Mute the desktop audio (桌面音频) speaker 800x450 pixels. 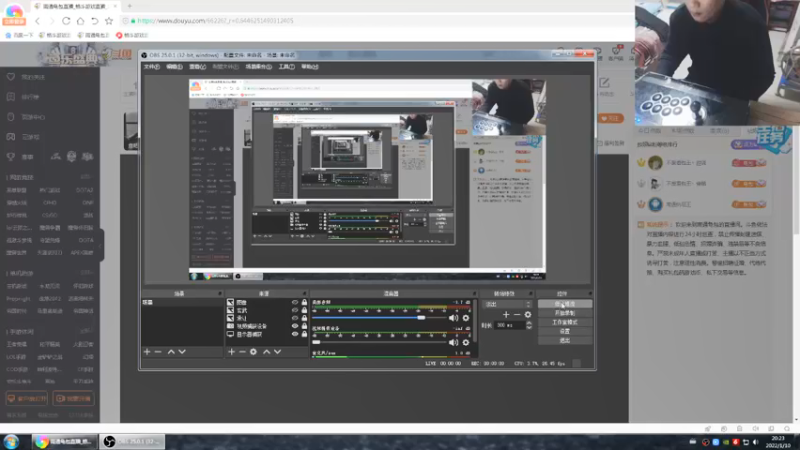453,318
